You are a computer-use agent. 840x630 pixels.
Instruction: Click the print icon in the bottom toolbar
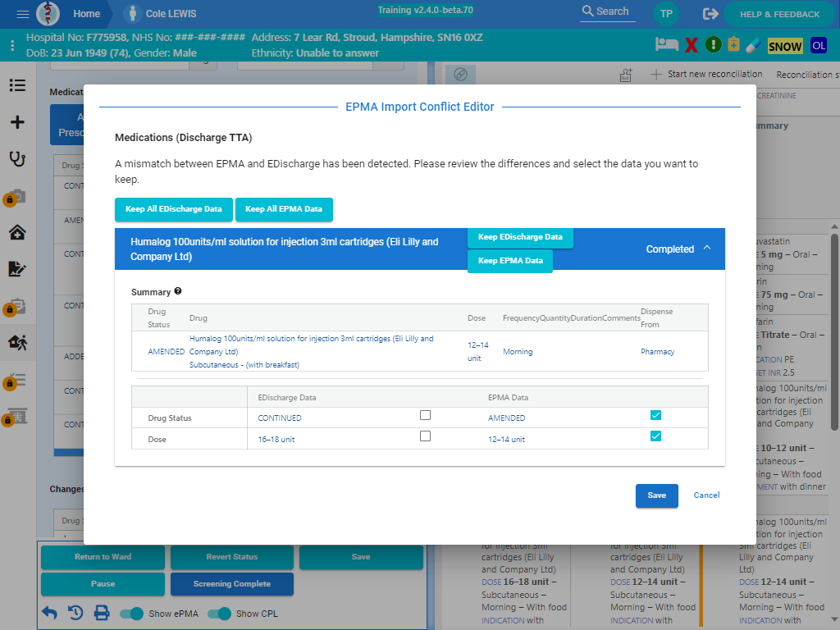(x=102, y=613)
